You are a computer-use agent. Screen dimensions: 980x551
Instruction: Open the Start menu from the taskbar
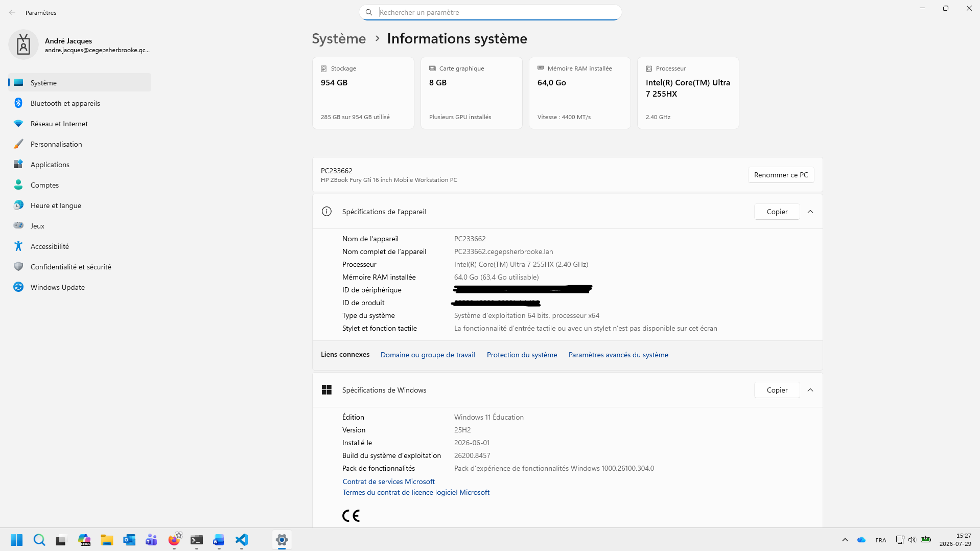17,540
